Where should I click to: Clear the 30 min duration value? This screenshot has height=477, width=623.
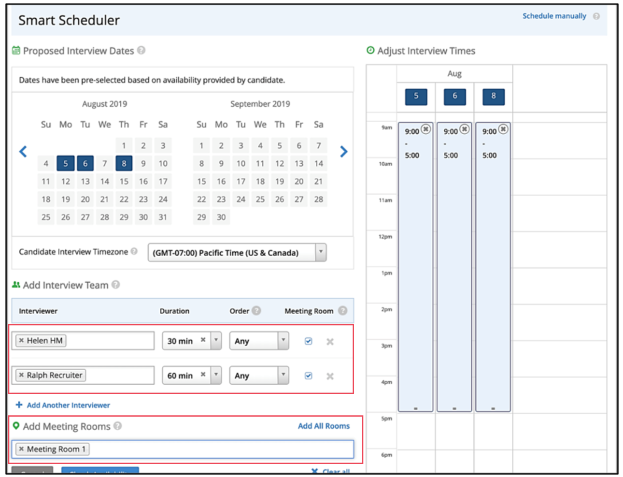(x=203, y=340)
